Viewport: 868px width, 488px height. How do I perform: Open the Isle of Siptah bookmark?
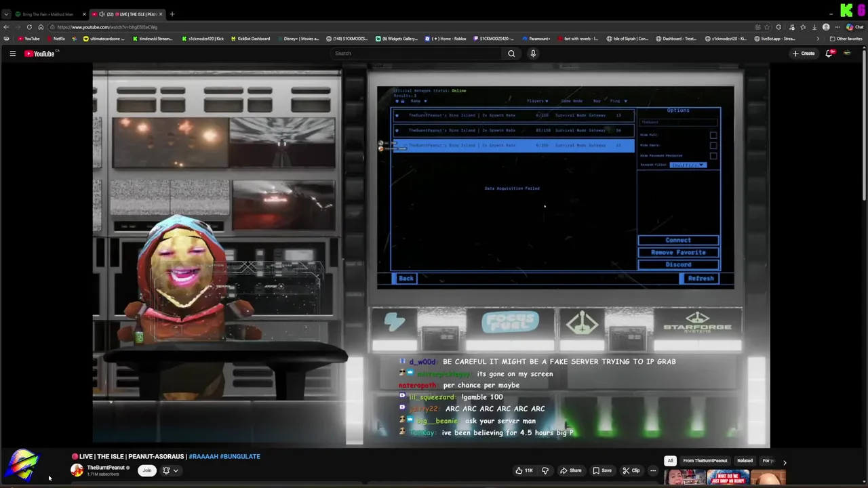click(627, 39)
